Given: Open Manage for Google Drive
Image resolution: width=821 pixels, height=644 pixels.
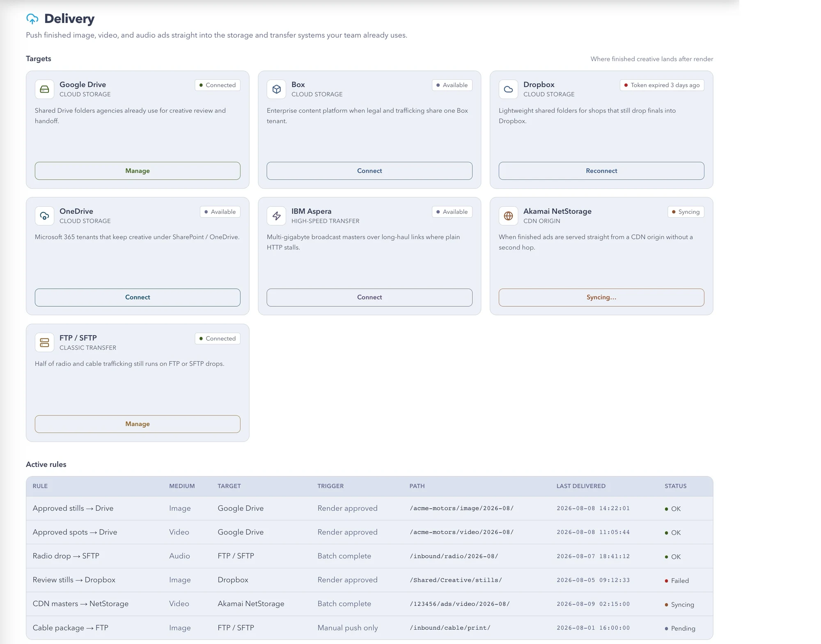Looking at the screenshot, I should tap(138, 171).
